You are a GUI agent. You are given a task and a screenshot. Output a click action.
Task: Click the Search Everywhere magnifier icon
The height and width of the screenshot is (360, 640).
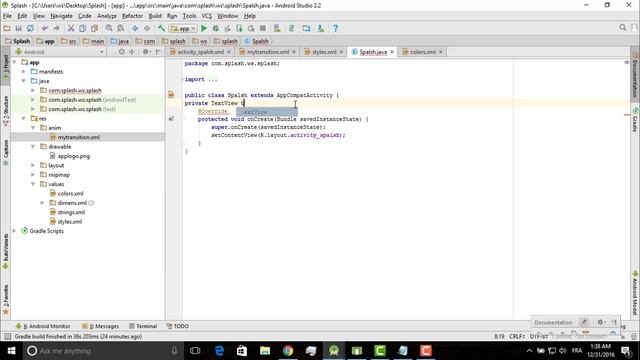click(x=622, y=28)
